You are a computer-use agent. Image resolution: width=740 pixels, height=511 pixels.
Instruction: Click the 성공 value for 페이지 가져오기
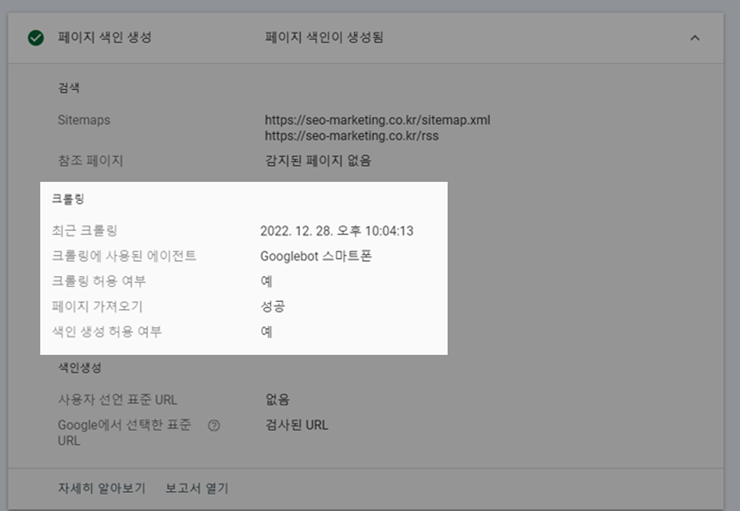point(272,307)
